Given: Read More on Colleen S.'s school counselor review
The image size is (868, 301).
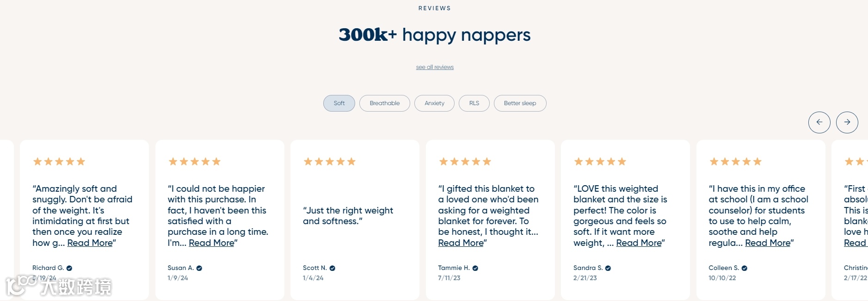Looking at the screenshot, I should [768, 243].
